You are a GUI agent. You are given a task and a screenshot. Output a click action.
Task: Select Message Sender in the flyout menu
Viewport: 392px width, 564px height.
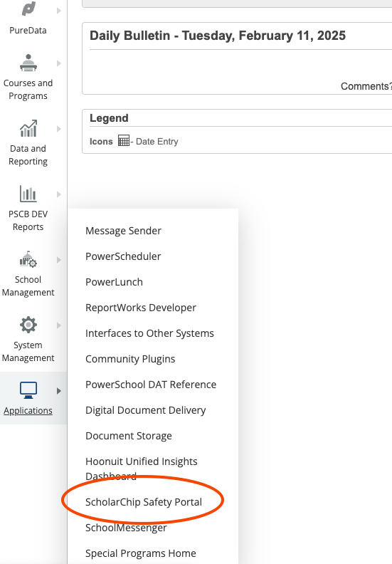point(123,231)
